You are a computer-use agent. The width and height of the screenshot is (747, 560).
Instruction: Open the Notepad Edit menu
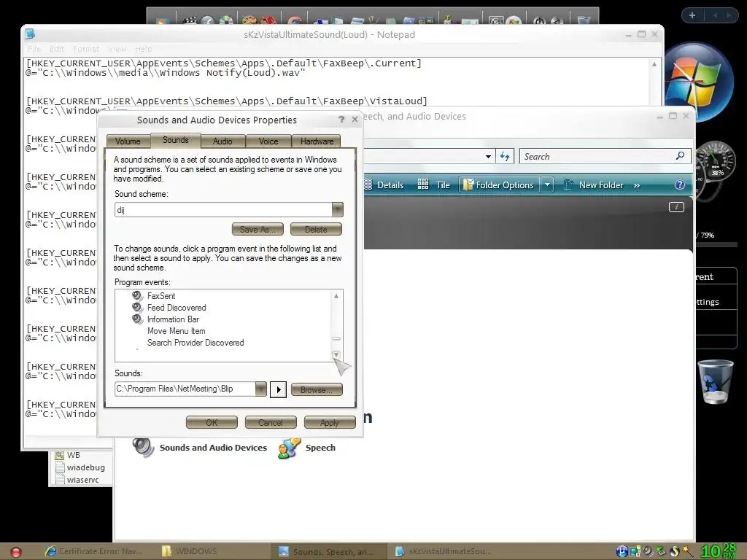coord(57,49)
